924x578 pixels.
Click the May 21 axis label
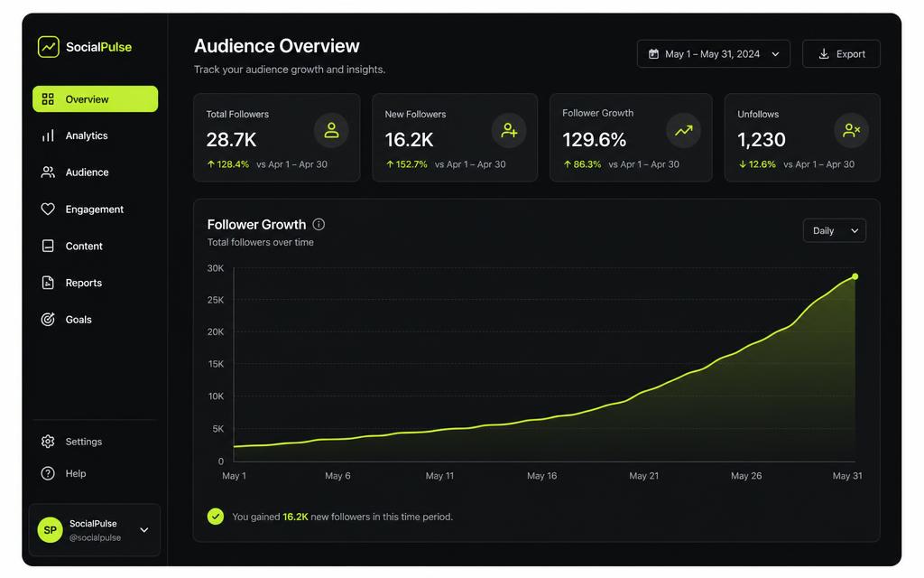pos(643,475)
